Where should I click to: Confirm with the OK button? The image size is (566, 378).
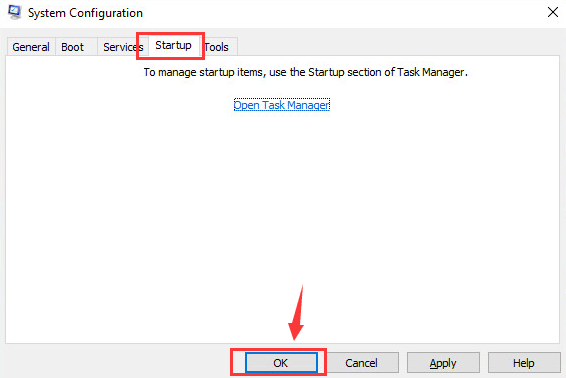tap(281, 363)
